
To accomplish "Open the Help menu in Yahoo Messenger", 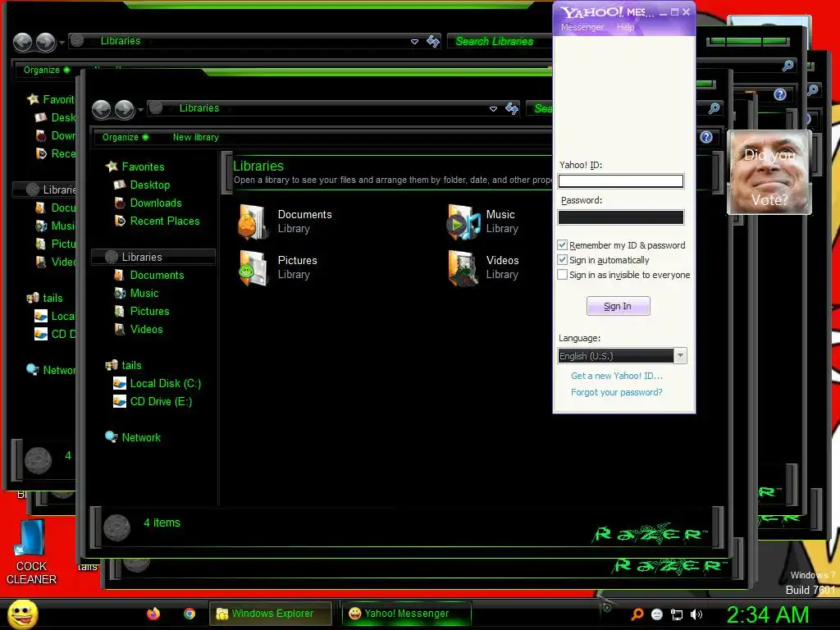I will click(625, 27).
